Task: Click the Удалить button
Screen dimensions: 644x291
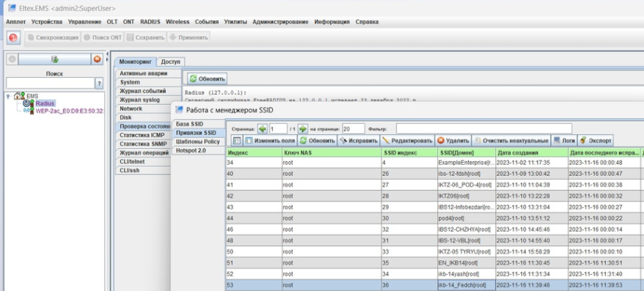Action: (x=453, y=141)
